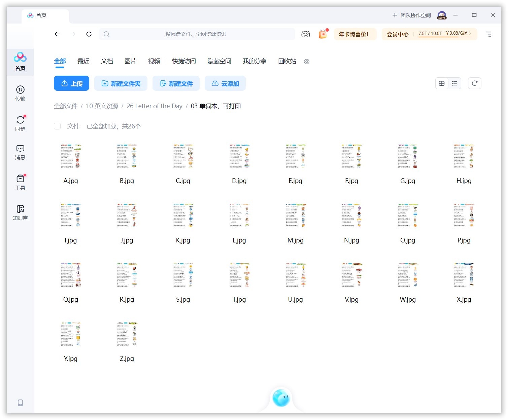Switch to the 回收站 (Recycle Bin) tab
The height and width of the screenshot is (420, 508).
[287, 61]
